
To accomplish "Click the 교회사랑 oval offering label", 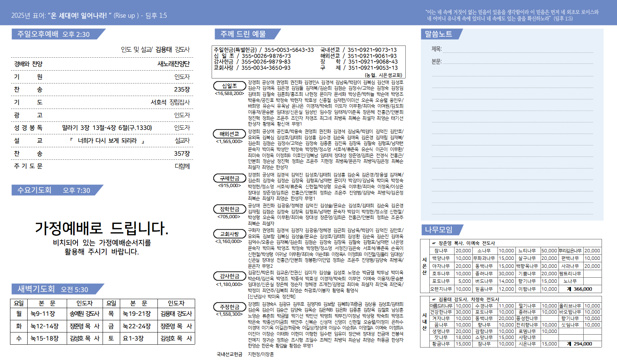I will (230, 234).
